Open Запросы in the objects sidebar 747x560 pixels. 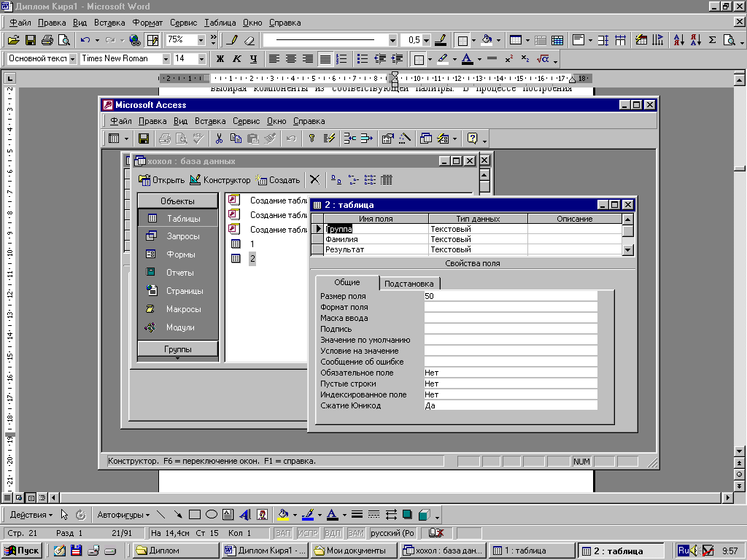point(182,236)
